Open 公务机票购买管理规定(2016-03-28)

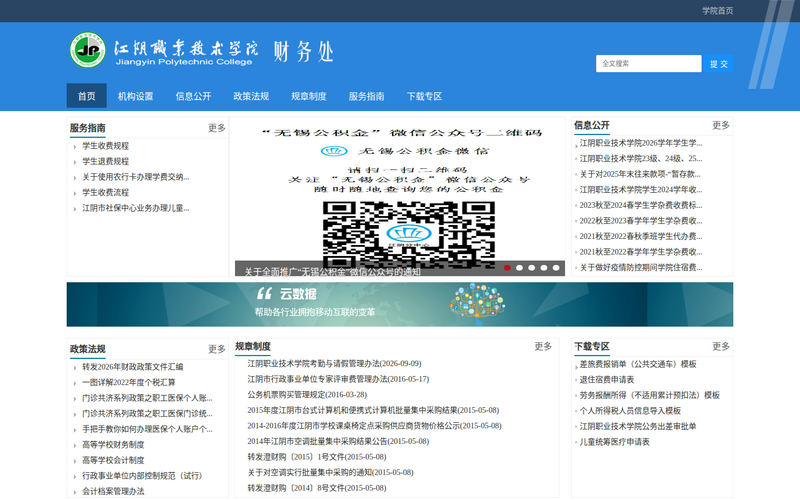[307, 395]
